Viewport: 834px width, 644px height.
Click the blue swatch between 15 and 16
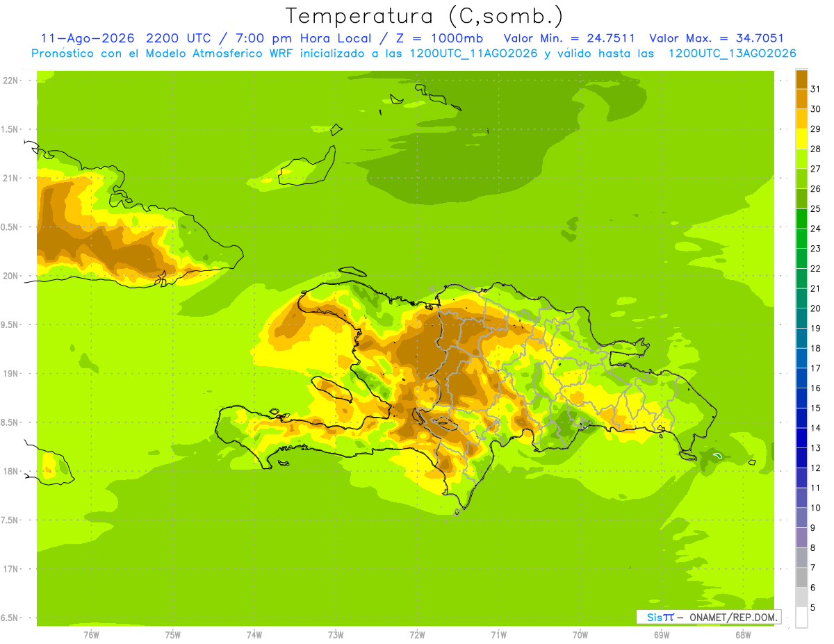801,398
